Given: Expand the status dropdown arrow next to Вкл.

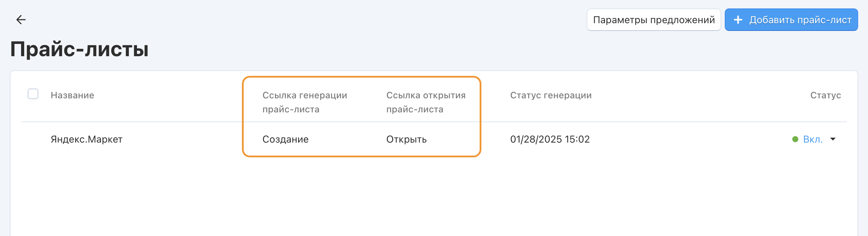Looking at the screenshot, I should click(x=833, y=139).
